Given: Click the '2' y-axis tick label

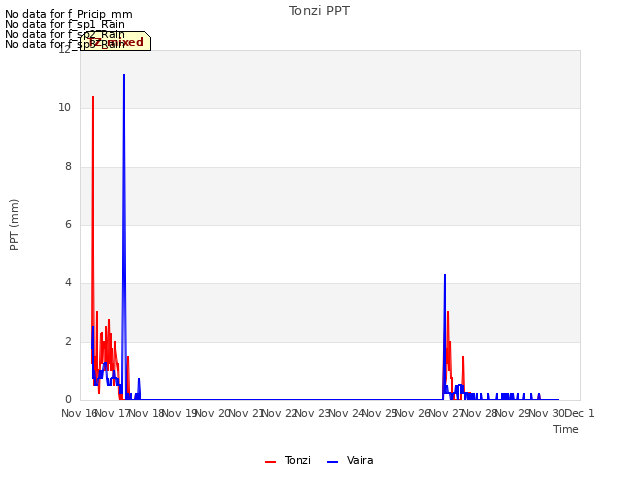Looking at the screenshot, I should point(68,341).
